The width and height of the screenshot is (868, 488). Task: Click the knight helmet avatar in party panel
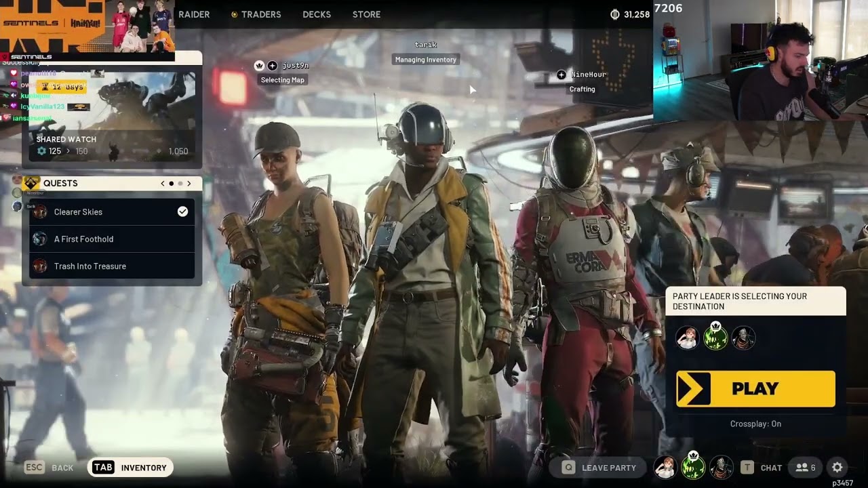[x=743, y=338]
